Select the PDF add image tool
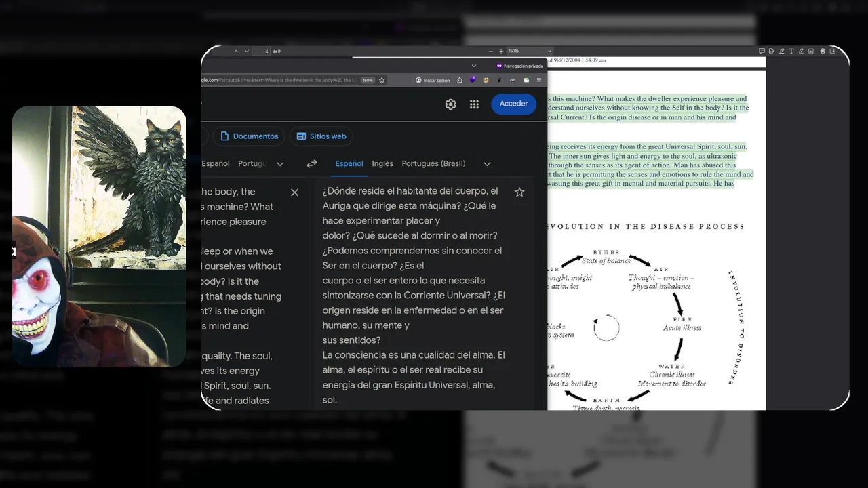The image size is (868, 488). [811, 51]
